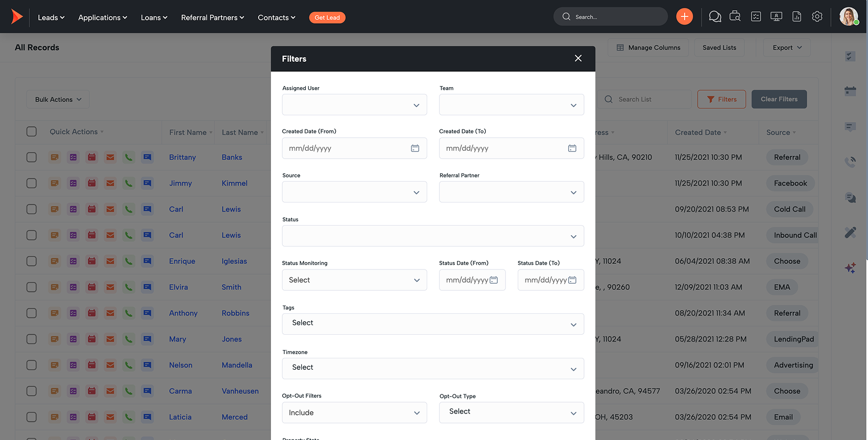Click the Manage Columns button
This screenshot has width=868, height=440.
pyautogui.click(x=648, y=48)
